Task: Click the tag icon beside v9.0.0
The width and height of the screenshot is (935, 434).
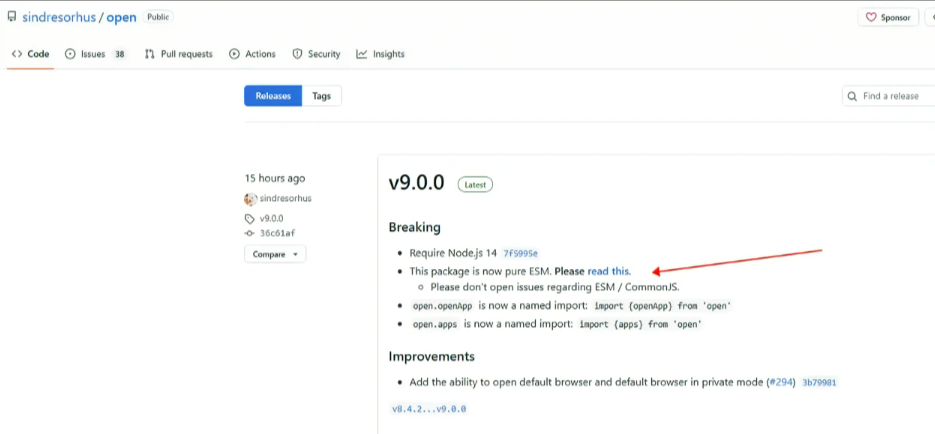Action: pyautogui.click(x=250, y=218)
